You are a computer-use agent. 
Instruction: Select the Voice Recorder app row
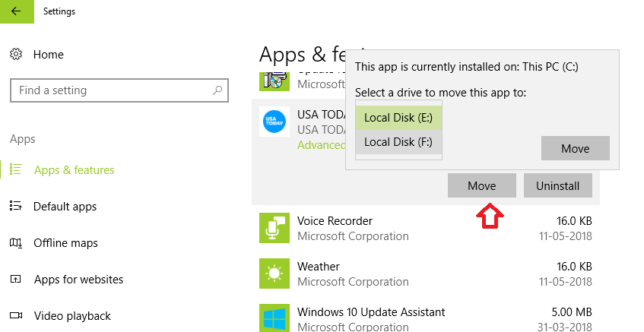(x=426, y=228)
